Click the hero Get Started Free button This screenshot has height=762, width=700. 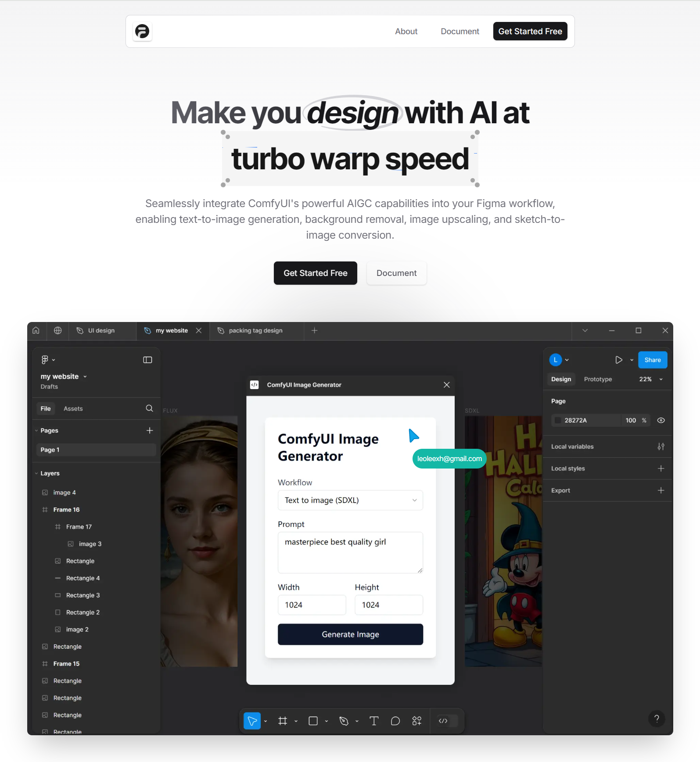point(315,273)
